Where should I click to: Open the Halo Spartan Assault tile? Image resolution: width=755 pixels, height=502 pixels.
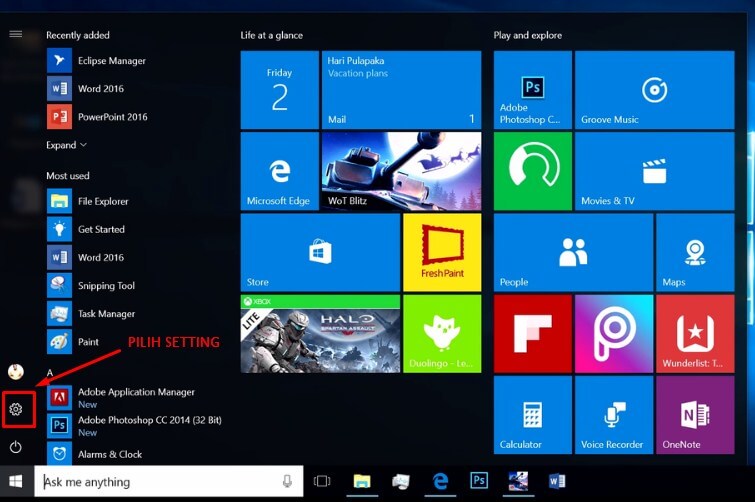[320, 334]
